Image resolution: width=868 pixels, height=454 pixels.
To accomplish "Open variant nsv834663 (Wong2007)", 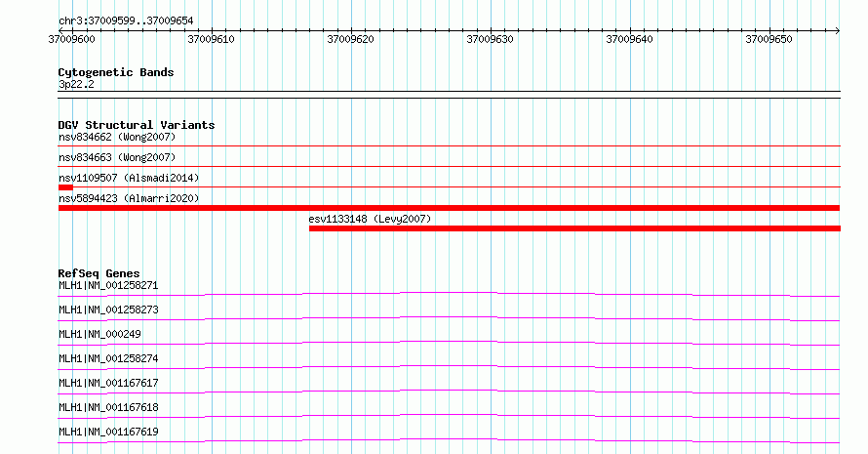I will [x=117, y=157].
